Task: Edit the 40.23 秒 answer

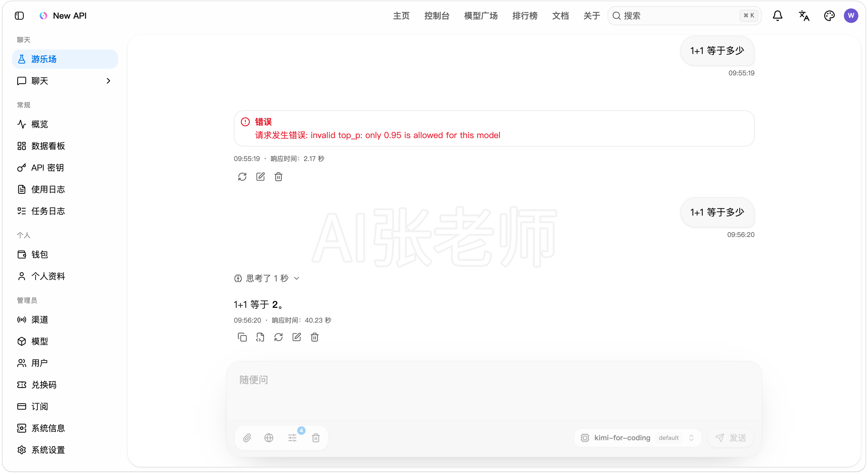Action: point(297,337)
